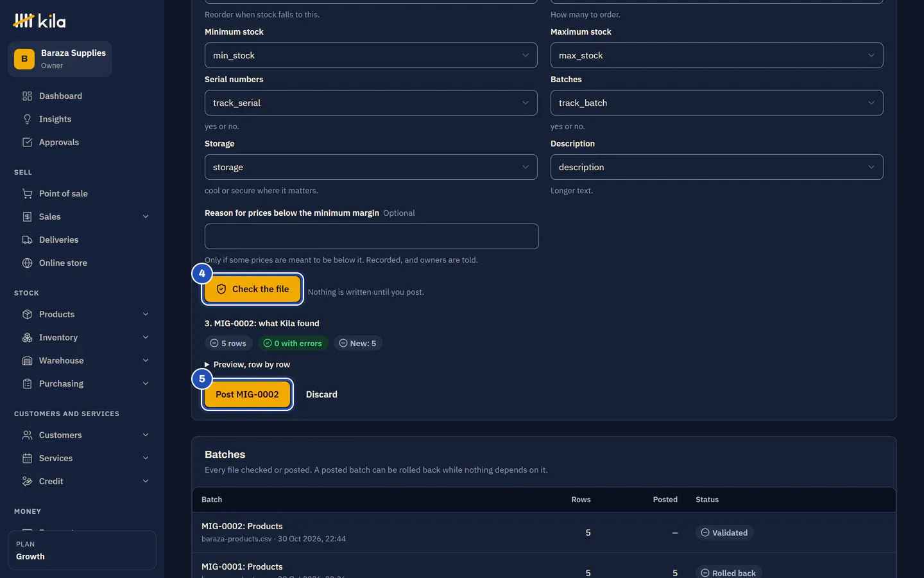Expand the Credit submenu chevron
This screenshot has height=578, width=924.
click(146, 481)
